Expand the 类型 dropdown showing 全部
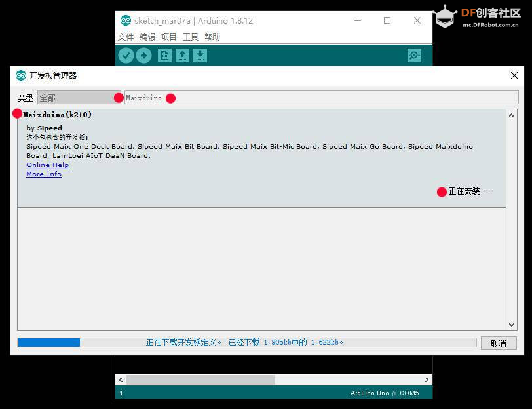532x409 pixels. tap(79, 98)
